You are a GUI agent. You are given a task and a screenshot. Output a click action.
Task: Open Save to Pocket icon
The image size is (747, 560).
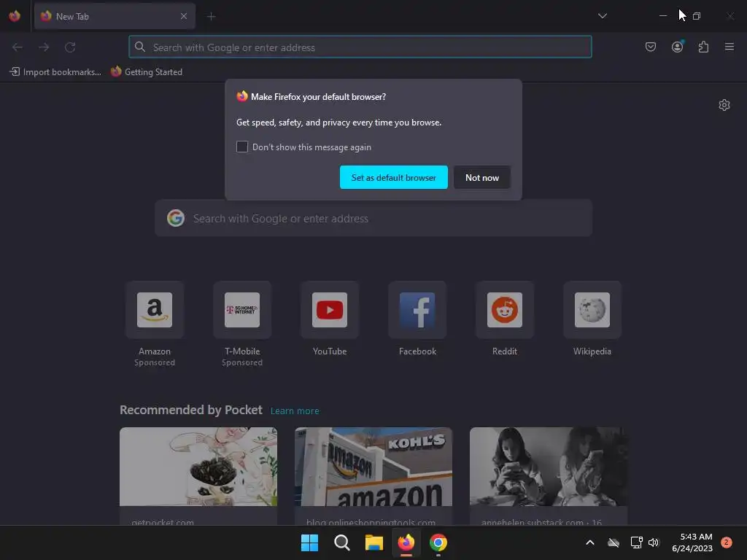[x=650, y=47]
